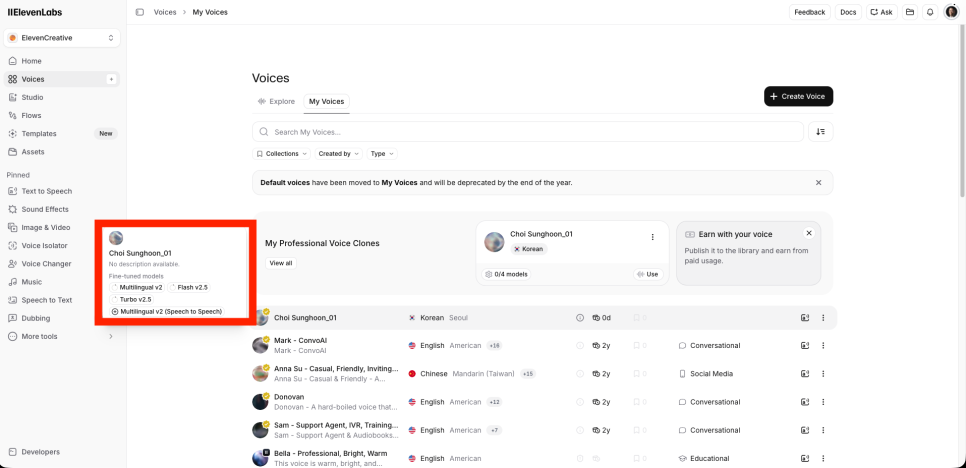Click the page vertical scrollbar
The height and width of the screenshot is (468, 966).
962,111
